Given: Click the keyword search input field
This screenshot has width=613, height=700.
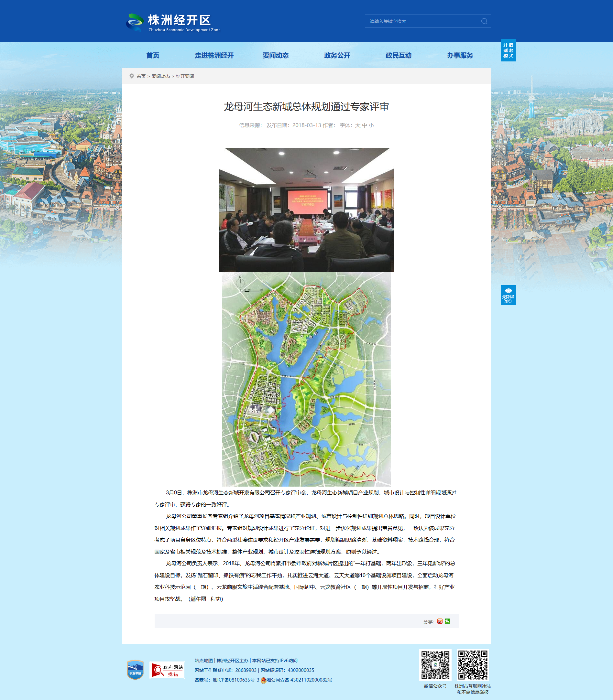Looking at the screenshot, I should (x=423, y=21).
